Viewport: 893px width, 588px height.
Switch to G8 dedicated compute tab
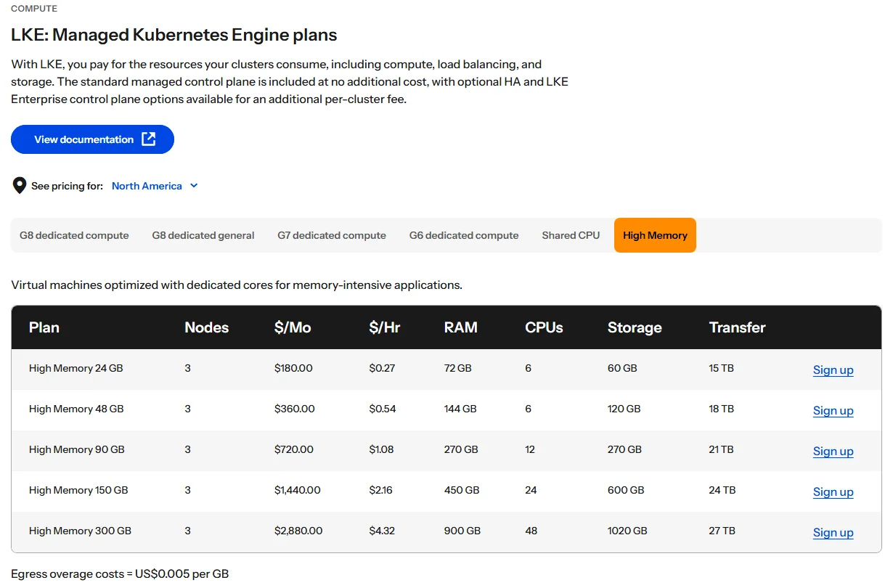(74, 235)
